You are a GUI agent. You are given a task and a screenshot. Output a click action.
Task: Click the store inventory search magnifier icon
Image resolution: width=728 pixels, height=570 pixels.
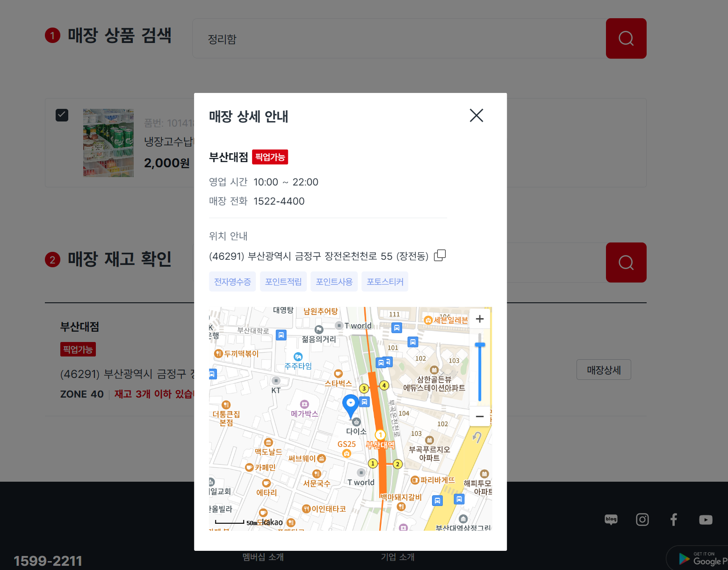point(626,262)
